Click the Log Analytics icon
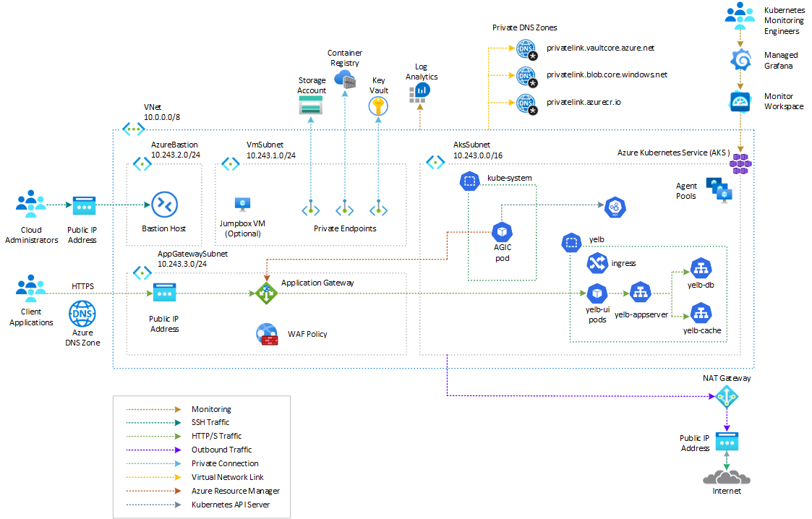812x519 pixels. coord(419,93)
